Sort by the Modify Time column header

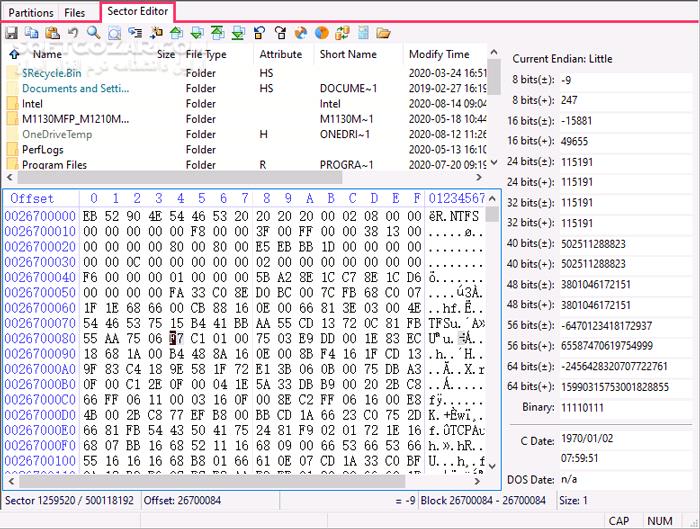pyautogui.click(x=439, y=54)
